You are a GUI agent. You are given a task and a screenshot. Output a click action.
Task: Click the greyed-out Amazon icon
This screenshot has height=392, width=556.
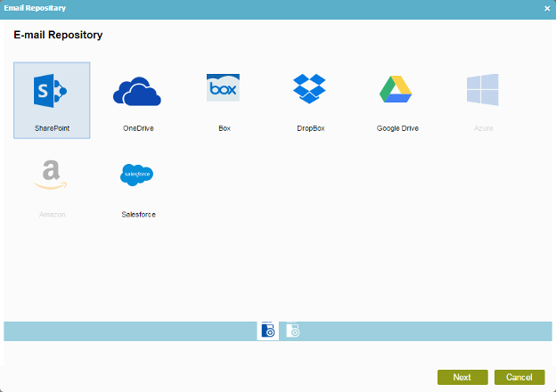[x=51, y=175]
